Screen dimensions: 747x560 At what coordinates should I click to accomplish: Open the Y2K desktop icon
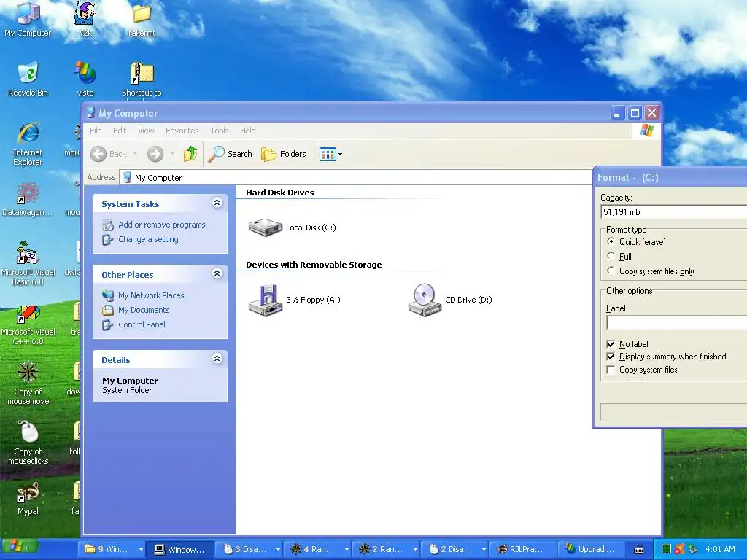pos(85,20)
